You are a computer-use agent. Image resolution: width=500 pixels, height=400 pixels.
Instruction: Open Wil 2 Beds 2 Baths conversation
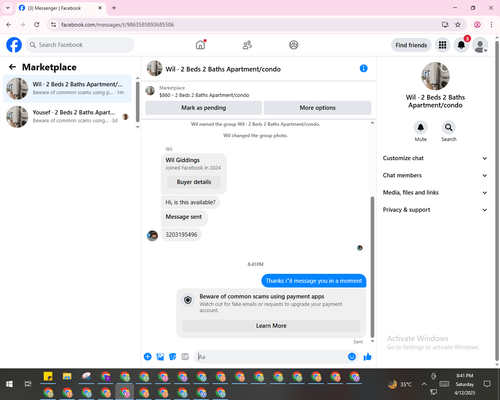click(x=67, y=88)
